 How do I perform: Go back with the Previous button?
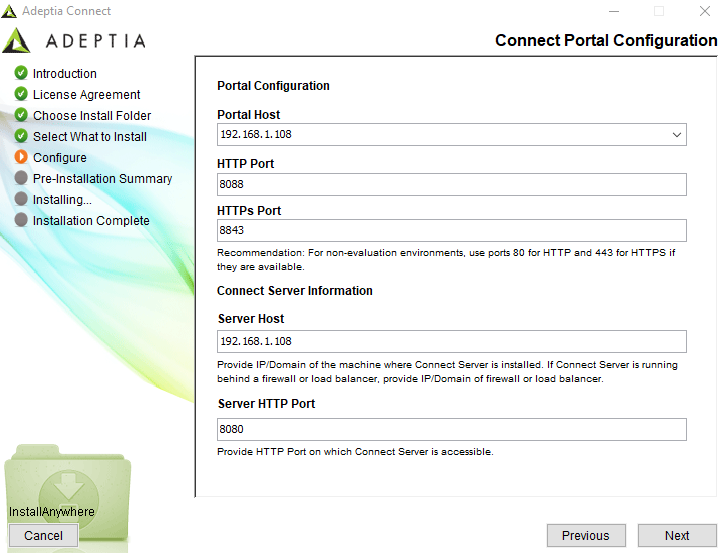(586, 536)
